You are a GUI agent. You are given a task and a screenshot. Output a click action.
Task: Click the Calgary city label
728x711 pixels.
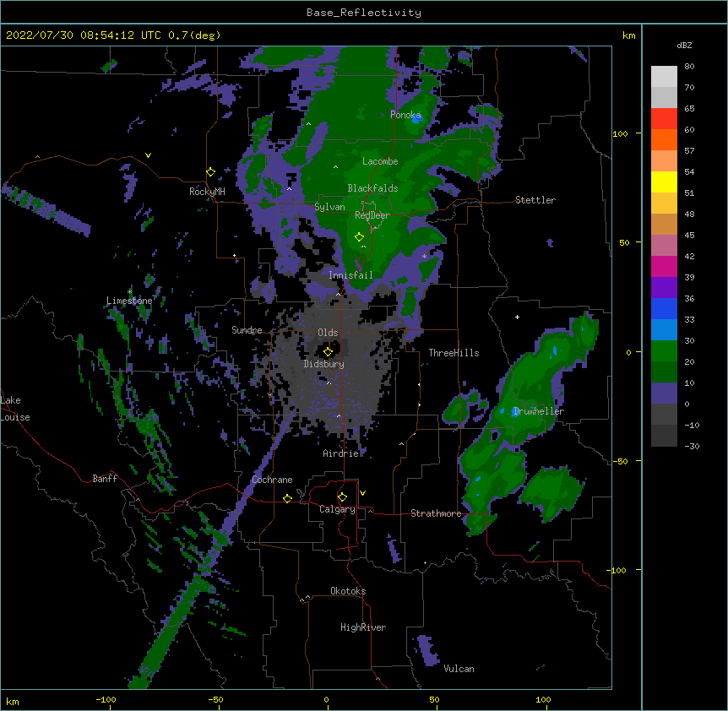(x=338, y=509)
